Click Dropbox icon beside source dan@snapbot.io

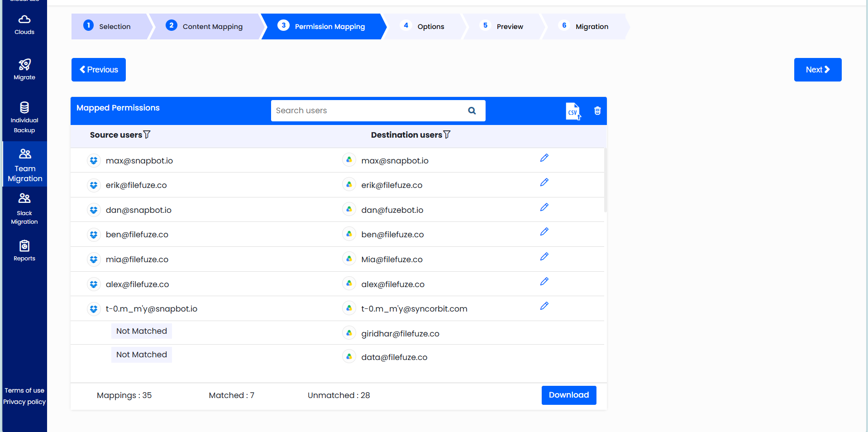pos(94,210)
